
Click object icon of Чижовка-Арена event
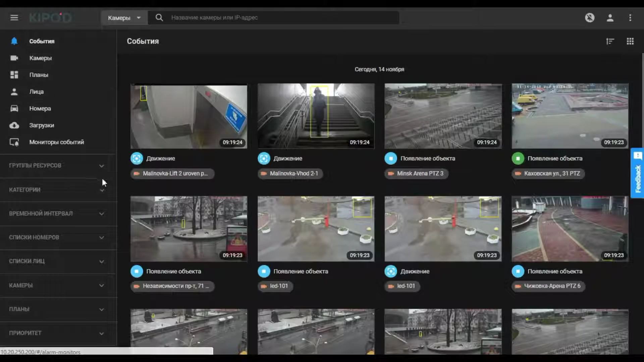point(518,271)
